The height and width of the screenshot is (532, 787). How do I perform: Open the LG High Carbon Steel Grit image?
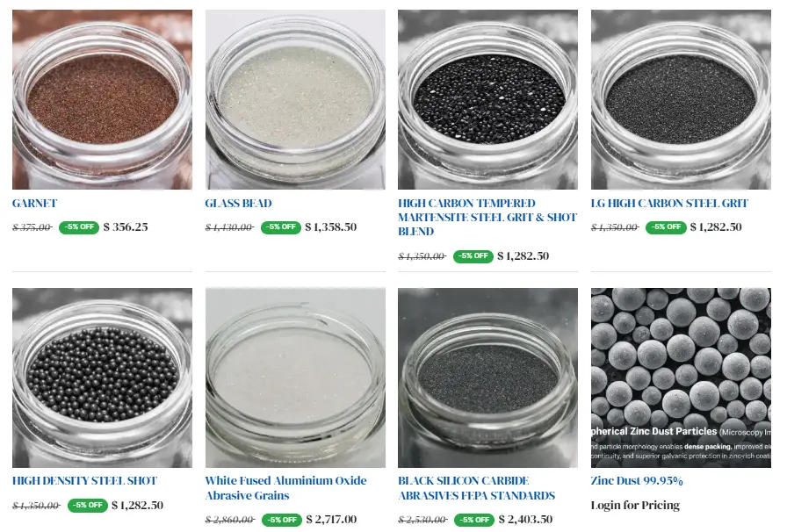pos(681,99)
